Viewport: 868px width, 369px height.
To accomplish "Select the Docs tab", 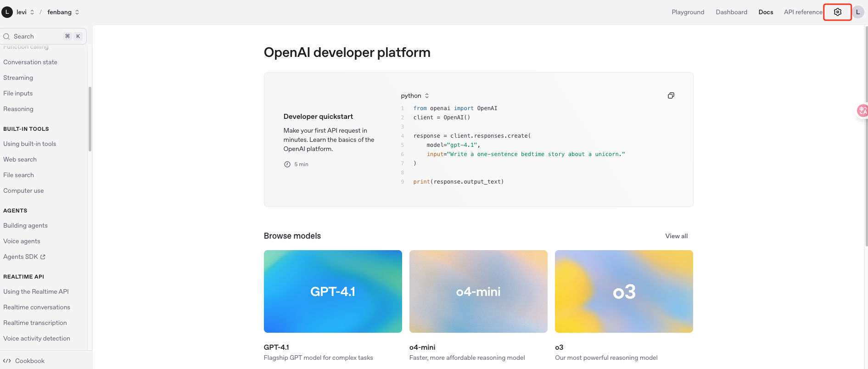I will [x=766, y=12].
